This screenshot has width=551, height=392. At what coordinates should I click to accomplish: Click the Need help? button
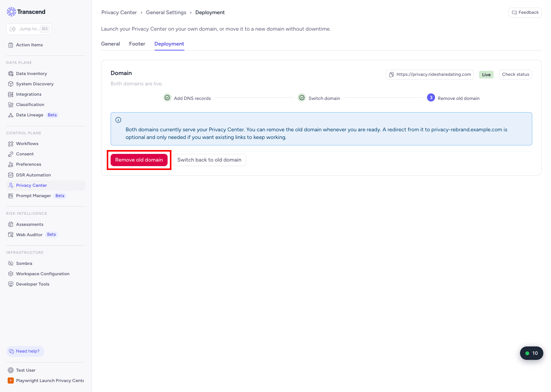25,351
